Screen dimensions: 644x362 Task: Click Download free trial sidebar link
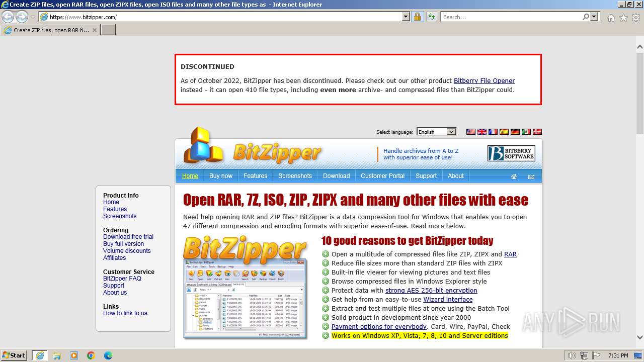pos(128,237)
